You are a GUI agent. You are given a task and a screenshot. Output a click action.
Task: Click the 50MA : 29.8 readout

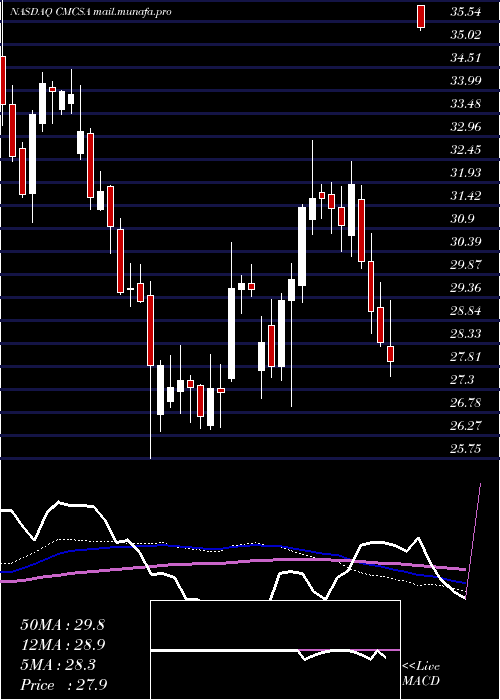[x=62, y=625]
